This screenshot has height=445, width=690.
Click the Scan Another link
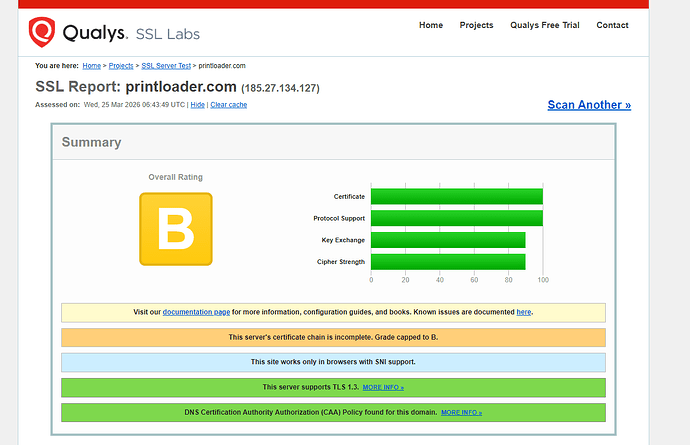point(589,105)
